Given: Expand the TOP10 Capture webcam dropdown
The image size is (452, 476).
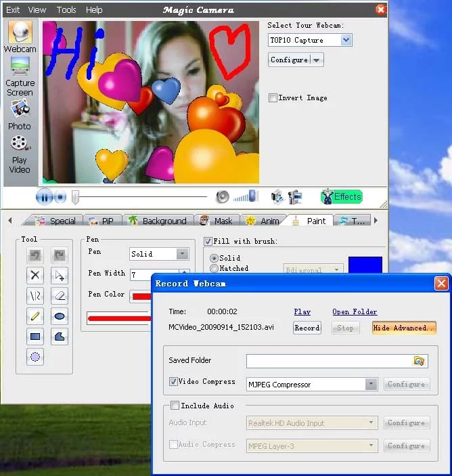Looking at the screenshot, I should pyautogui.click(x=346, y=40).
